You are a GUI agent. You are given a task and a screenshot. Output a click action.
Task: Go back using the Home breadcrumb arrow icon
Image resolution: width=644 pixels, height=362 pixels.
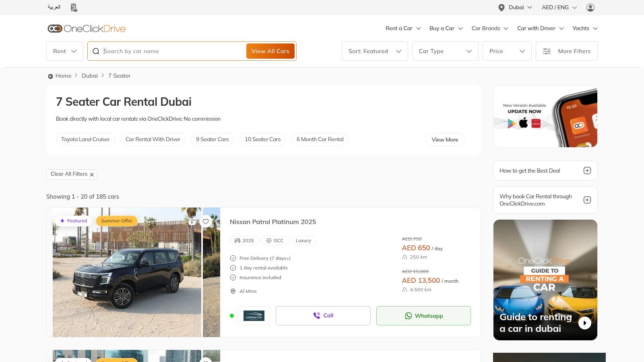click(x=50, y=76)
